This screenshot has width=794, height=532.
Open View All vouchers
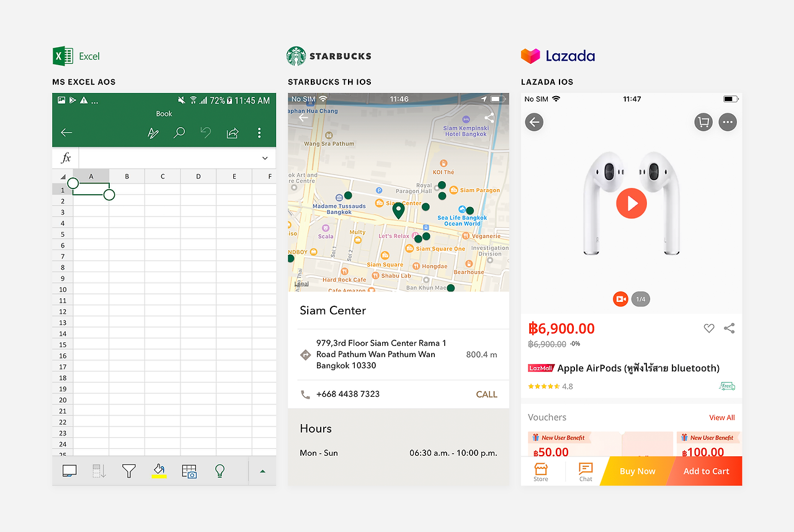pyautogui.click(x=722, y=418)
